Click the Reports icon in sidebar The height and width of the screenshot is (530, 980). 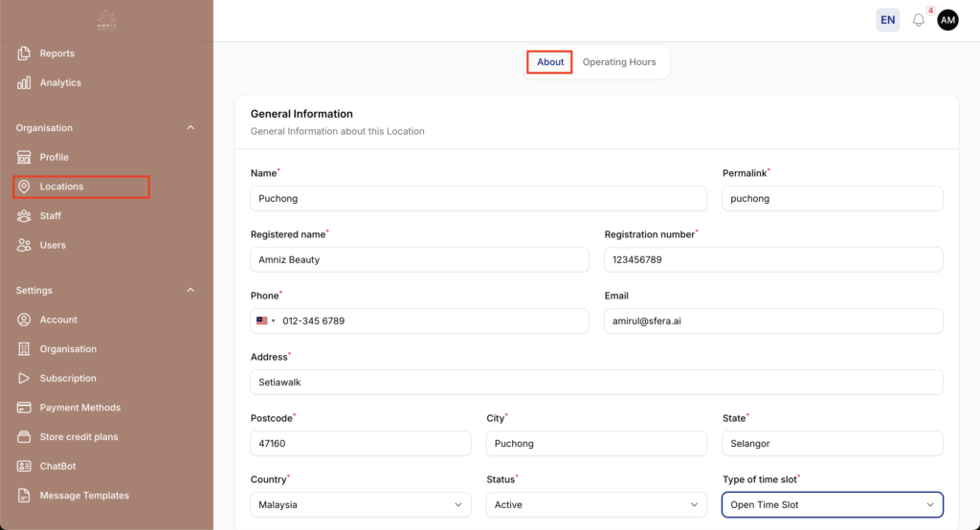point(25,54)
